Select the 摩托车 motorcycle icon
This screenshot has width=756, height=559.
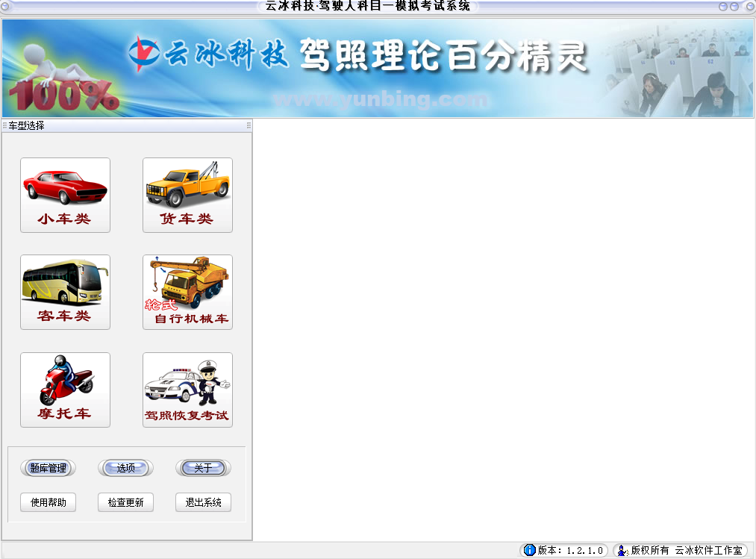(65, 390)
